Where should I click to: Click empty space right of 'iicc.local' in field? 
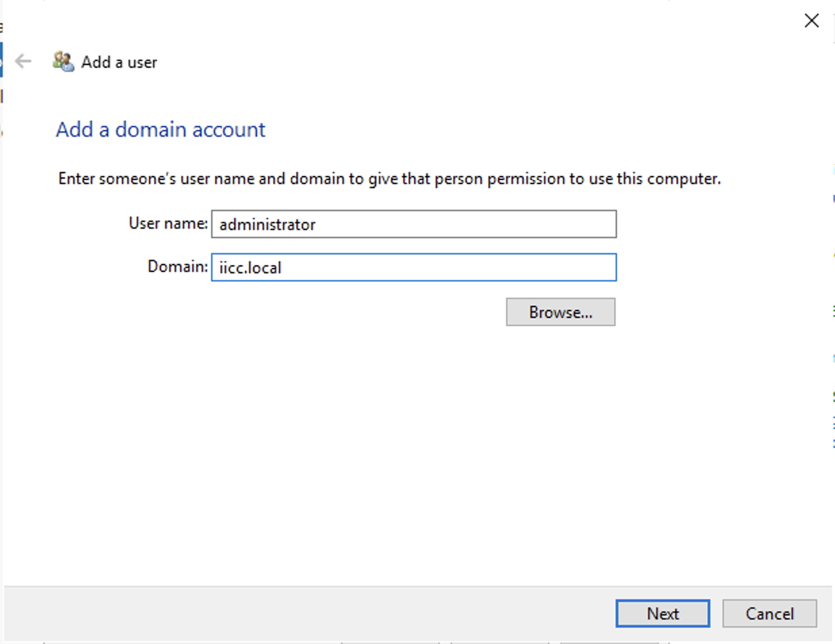[460, 267]
